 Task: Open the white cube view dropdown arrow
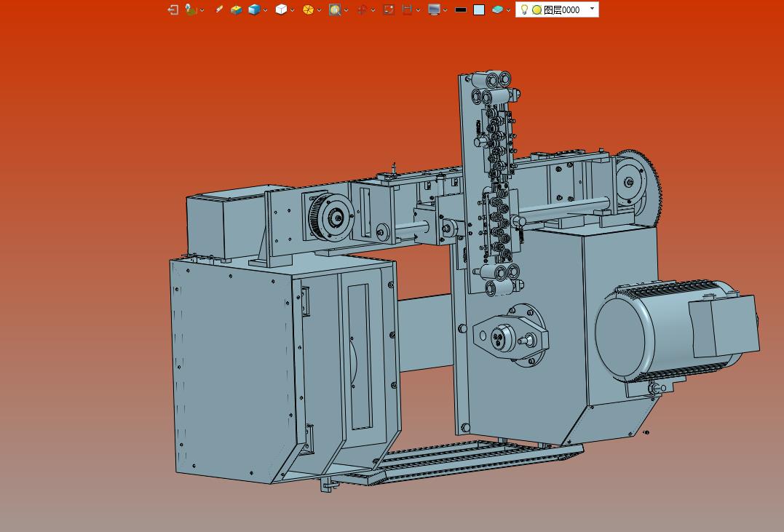pos(292,10)
